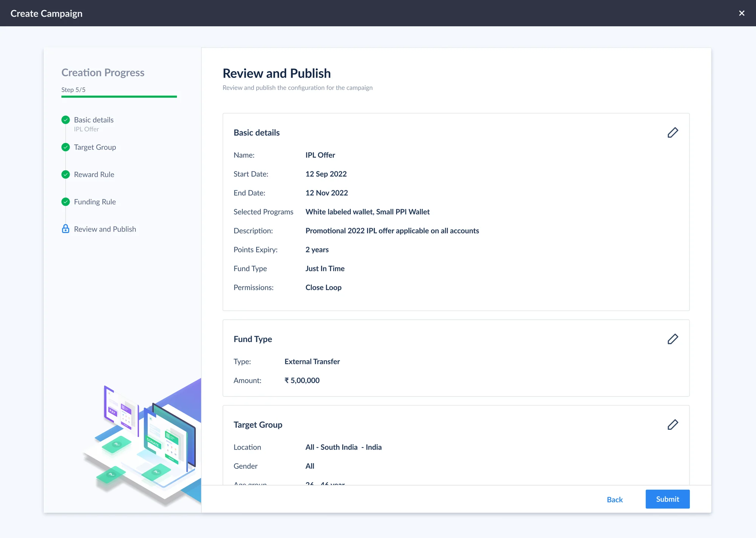Screen dimensions: 756x538
Task: Click the Review and Publish lock icon
Action: 66,229
